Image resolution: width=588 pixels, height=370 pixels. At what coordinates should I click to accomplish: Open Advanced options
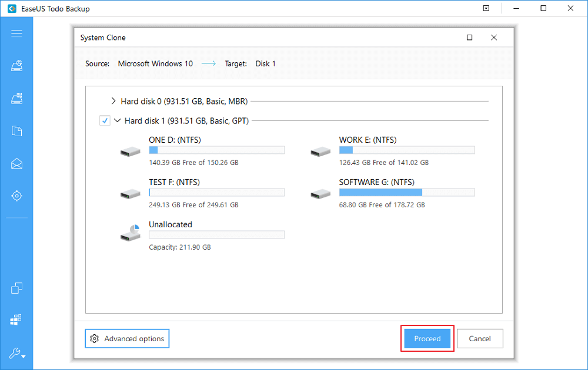point(127,338)
